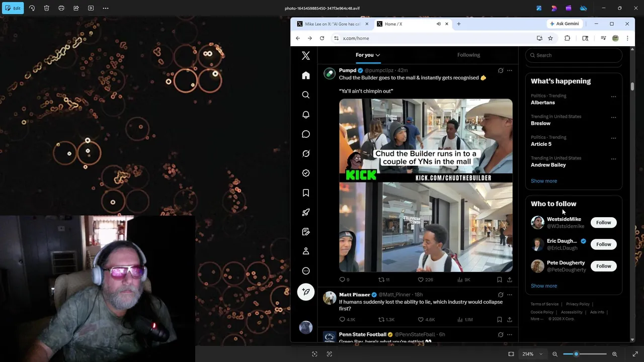
Task: Click the Edit button in Photos
Action: click(x=13, y=8)
